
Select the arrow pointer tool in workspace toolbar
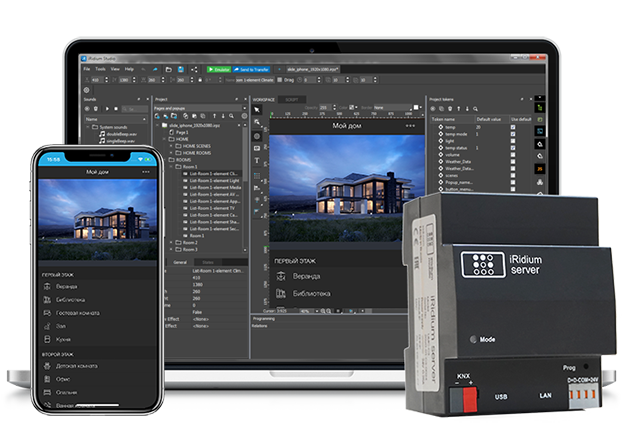tap(256, 110)
